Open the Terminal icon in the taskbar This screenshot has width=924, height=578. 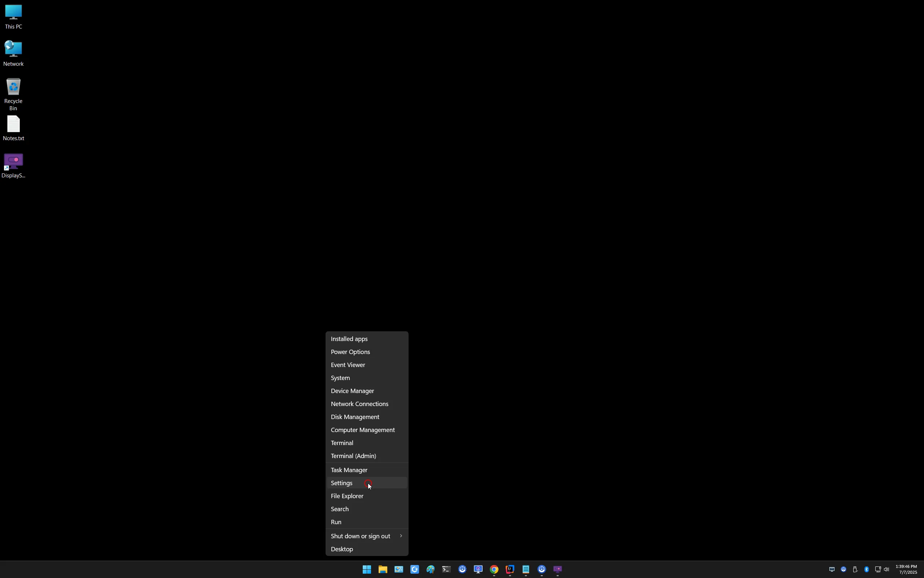[446, 570]
